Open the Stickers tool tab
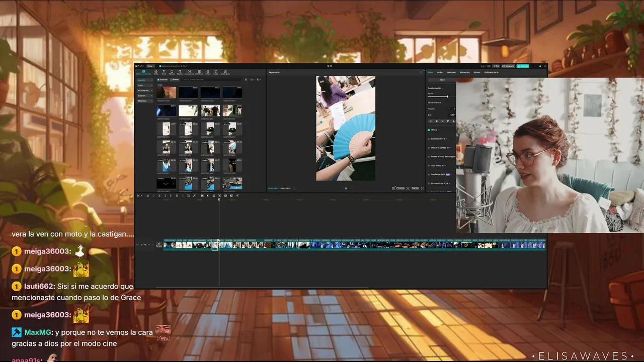The image size is (644, 362). tap(172, 73)
